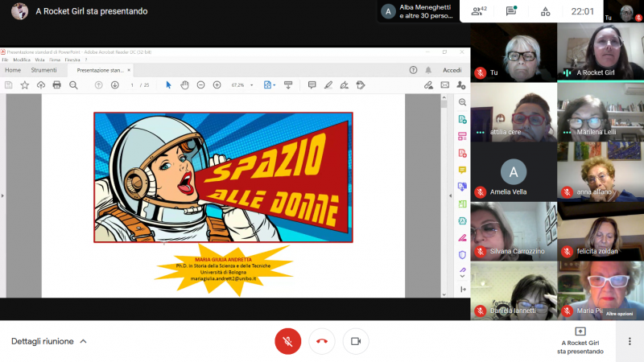
Task: Click the print icon in Acrobat toolbar
Action: click(56, 85)
